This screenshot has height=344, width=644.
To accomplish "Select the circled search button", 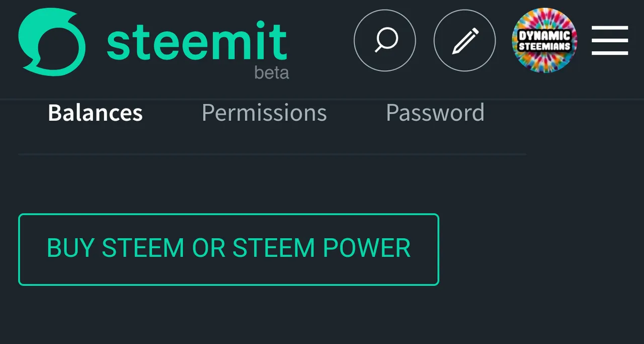I will (385, 40).
